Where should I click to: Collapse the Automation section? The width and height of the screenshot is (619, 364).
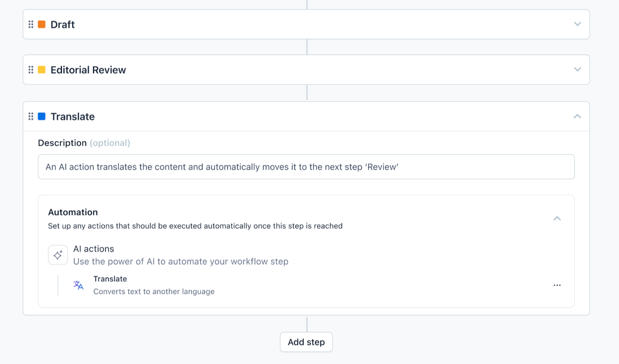(x=557, y=218)
